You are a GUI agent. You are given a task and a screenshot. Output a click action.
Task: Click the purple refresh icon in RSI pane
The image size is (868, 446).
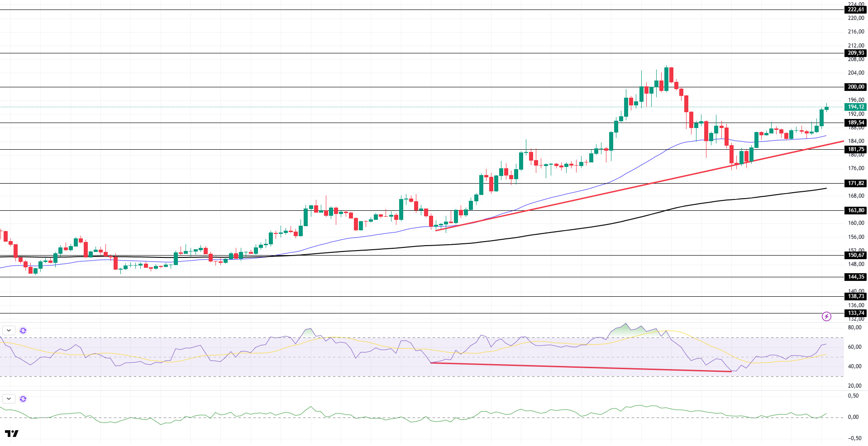(23, 331)
